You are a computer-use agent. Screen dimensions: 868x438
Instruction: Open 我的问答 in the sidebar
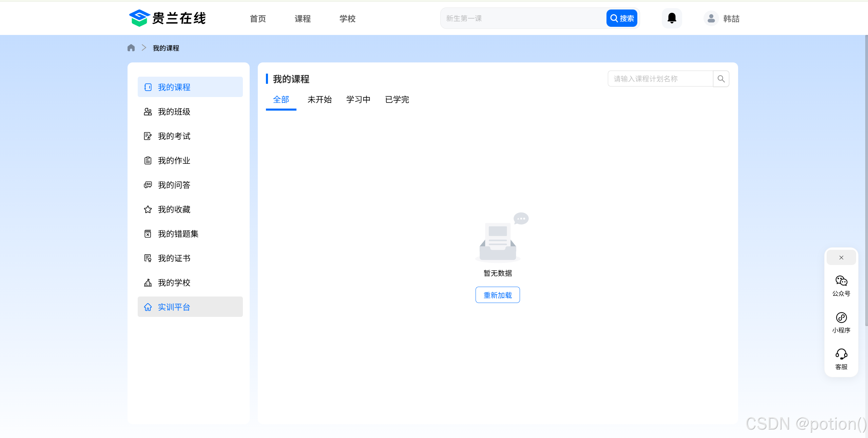pyautogui.click(x=174, y=185)
